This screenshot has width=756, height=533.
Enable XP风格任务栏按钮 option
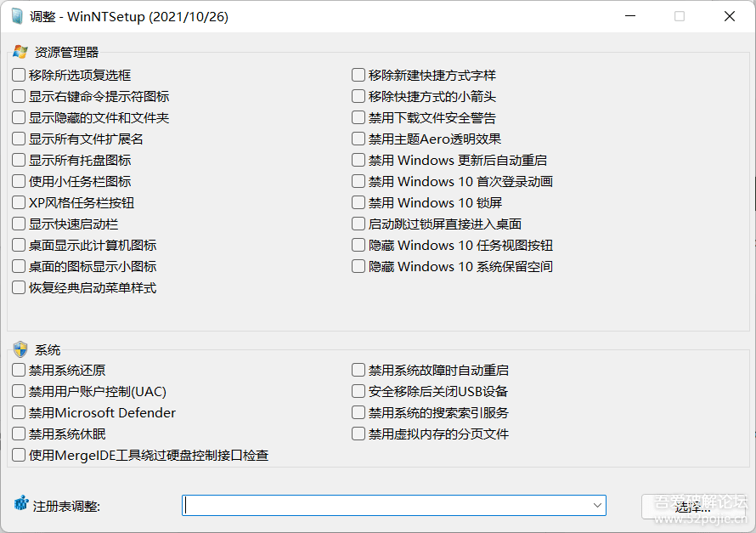[x=19, y=202]
